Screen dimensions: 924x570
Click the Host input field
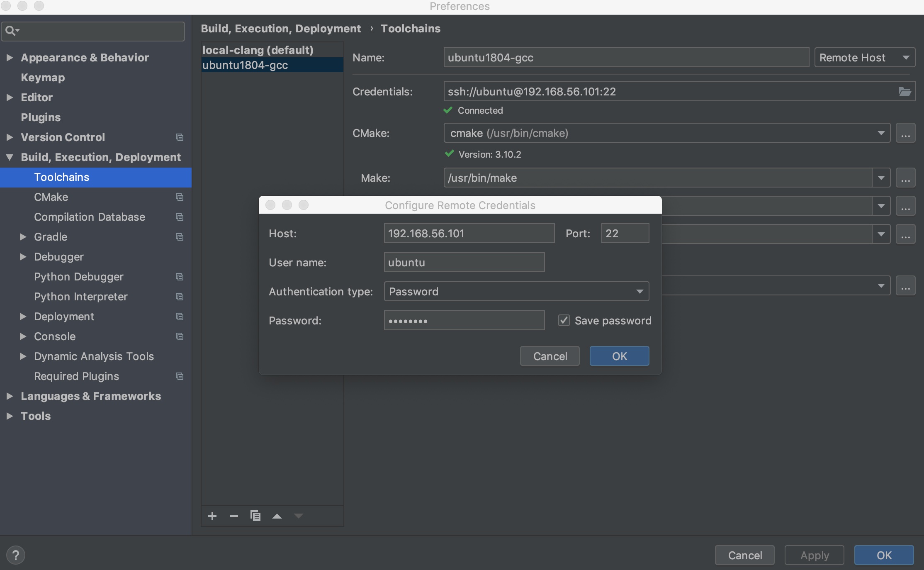[469, 234]
